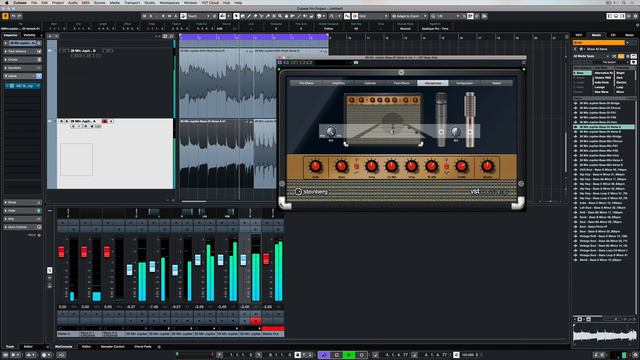Open the Apple menu
This screenshot has height=360, width=640.
click(7, 2)
